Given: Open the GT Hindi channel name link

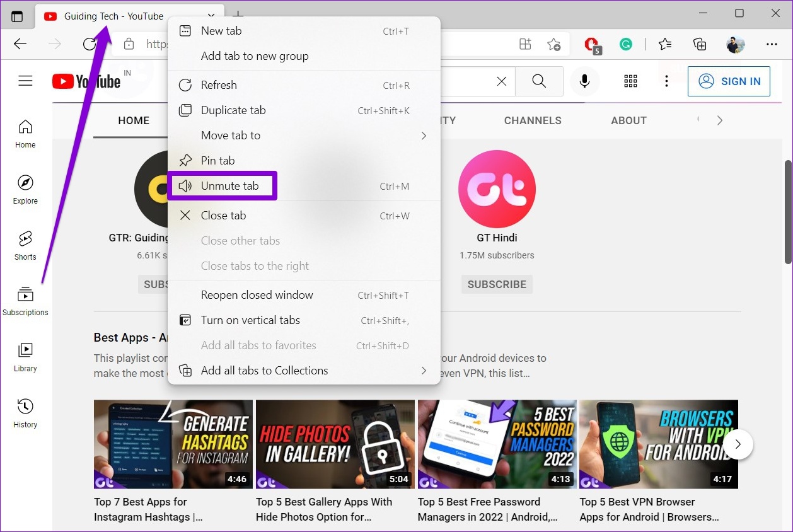Looking at the screenshot, I should (497, 238).
